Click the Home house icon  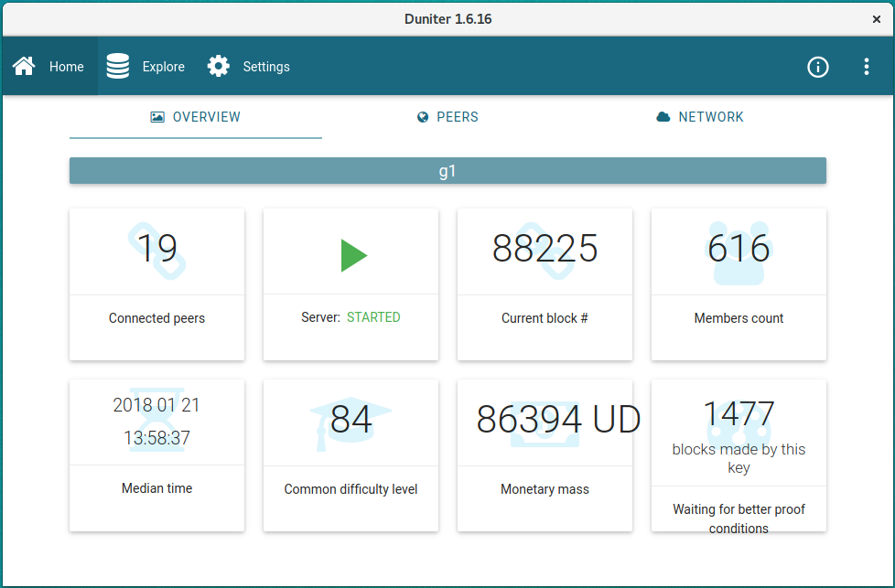point(24,67)
